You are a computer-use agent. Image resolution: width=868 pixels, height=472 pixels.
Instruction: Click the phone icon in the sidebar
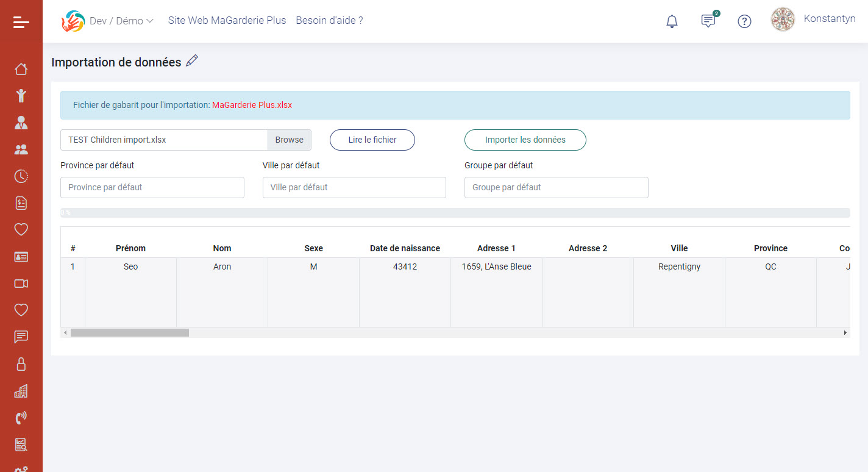tap(21, 418)
